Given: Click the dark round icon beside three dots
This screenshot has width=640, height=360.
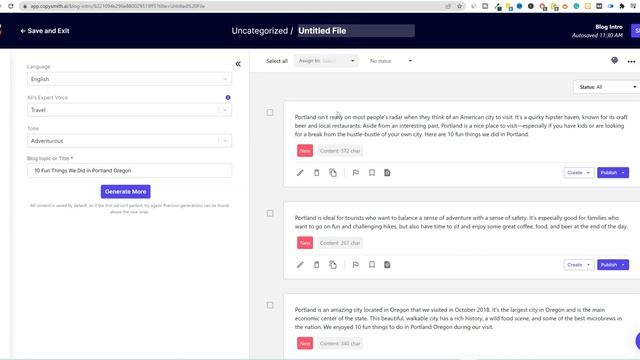Looking at the screenshot, I should [x=614, y=60].
